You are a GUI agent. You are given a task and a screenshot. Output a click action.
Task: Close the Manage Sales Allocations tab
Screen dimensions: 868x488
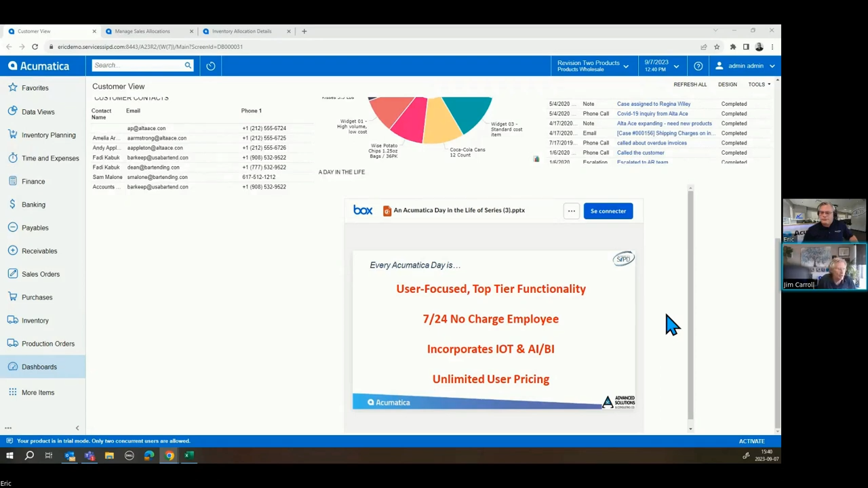point(191,31)
